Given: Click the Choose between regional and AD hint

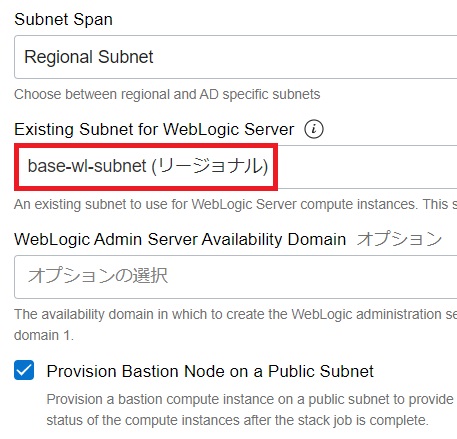Looking at the screenshot, I should click(x=167, y=94).
